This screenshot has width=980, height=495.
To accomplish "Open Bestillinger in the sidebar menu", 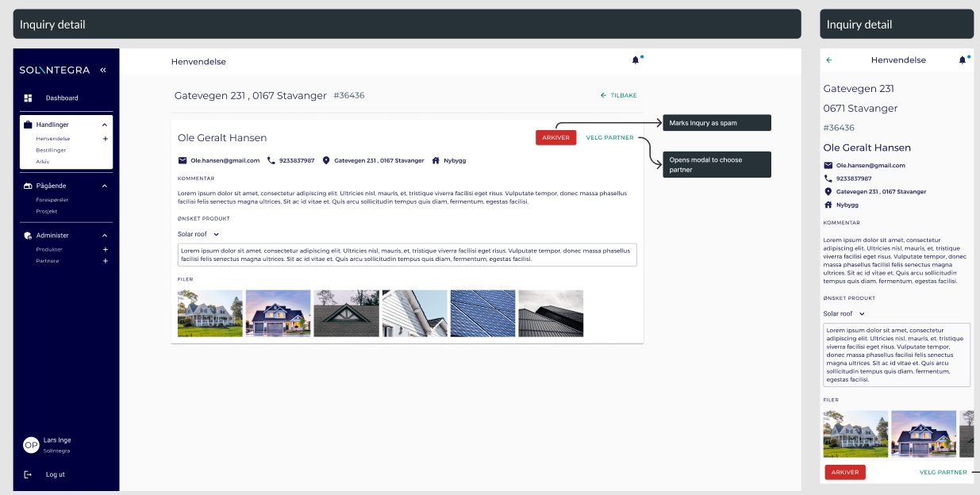I will [x=51, y=150].
